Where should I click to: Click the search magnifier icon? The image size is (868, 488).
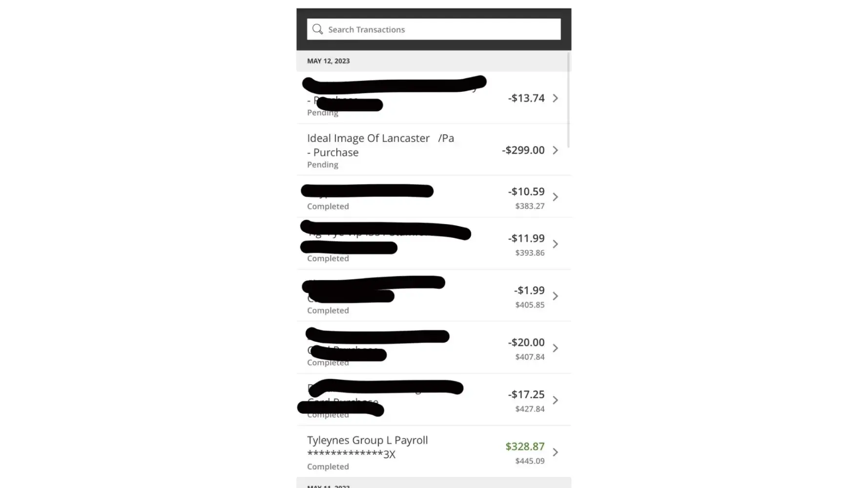pos(317,29)
